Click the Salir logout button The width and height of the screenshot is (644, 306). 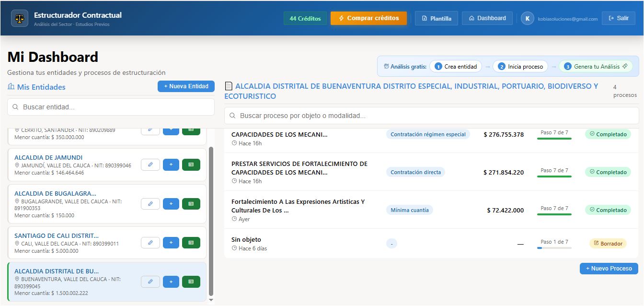(x=619, y=18)
